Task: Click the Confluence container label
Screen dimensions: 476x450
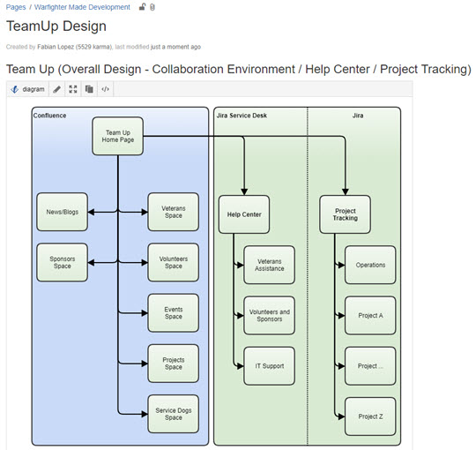Action: coord(49,116)
